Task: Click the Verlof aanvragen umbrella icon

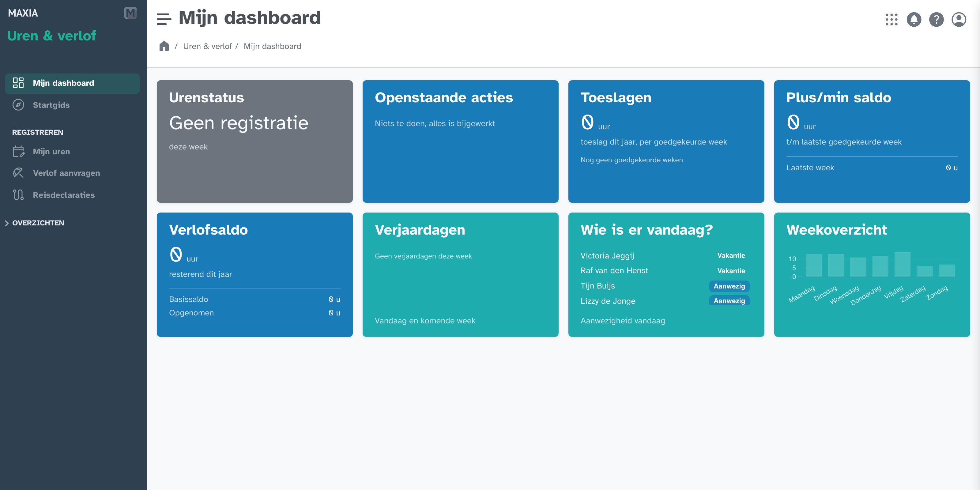Action: 18,173
